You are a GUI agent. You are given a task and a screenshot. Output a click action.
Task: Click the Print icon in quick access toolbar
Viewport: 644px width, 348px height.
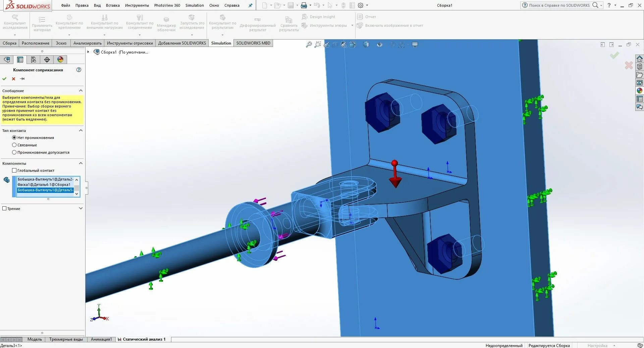tap(304, 5)
